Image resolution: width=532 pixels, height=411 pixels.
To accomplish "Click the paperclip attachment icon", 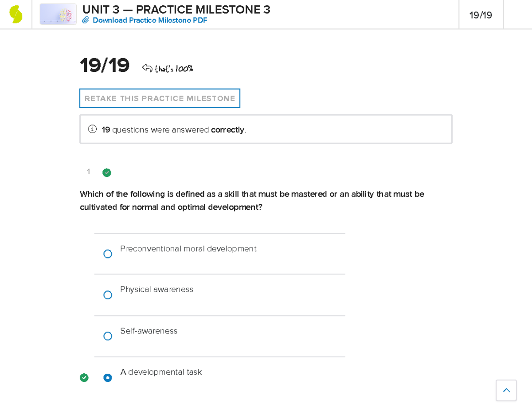I will [x=86, y=20].
